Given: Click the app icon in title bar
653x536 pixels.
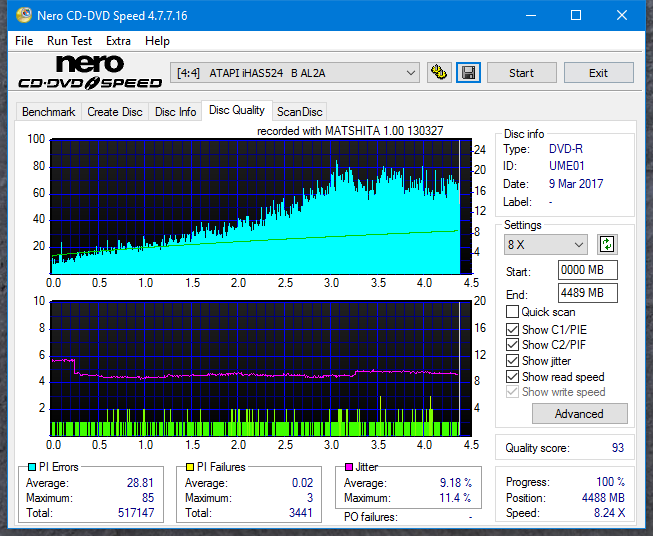Looking at the screenshot, I should point(24,15).
